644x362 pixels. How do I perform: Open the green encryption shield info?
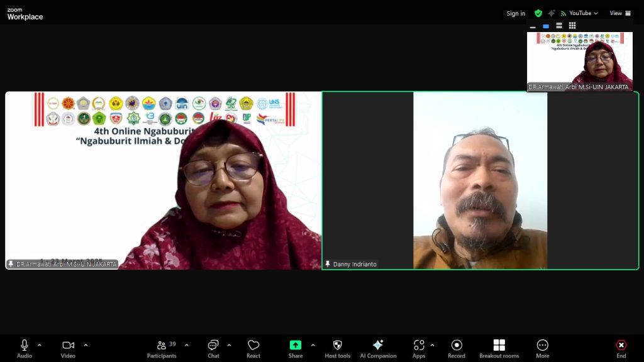[x=538, y=13]
